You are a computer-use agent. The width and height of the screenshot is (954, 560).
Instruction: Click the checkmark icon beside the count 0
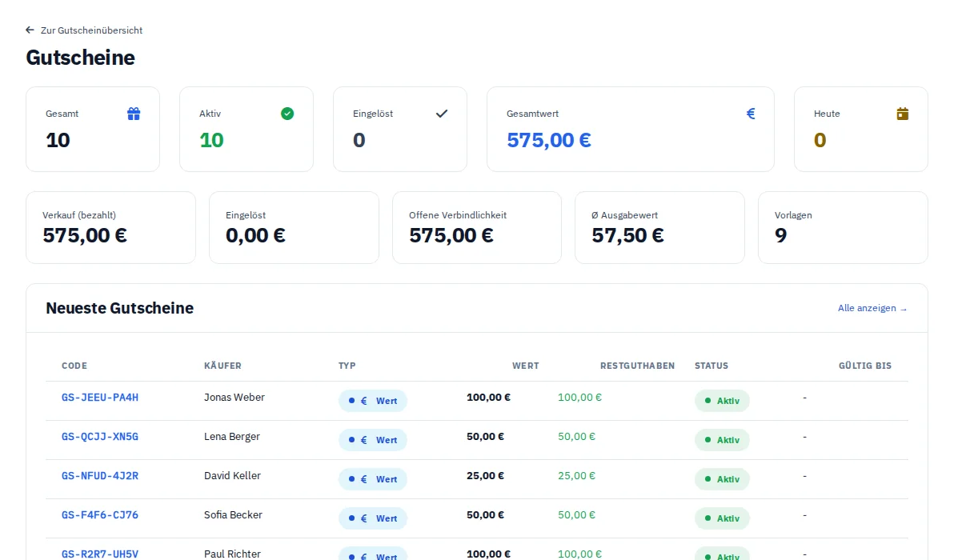[x=442, y=114]
